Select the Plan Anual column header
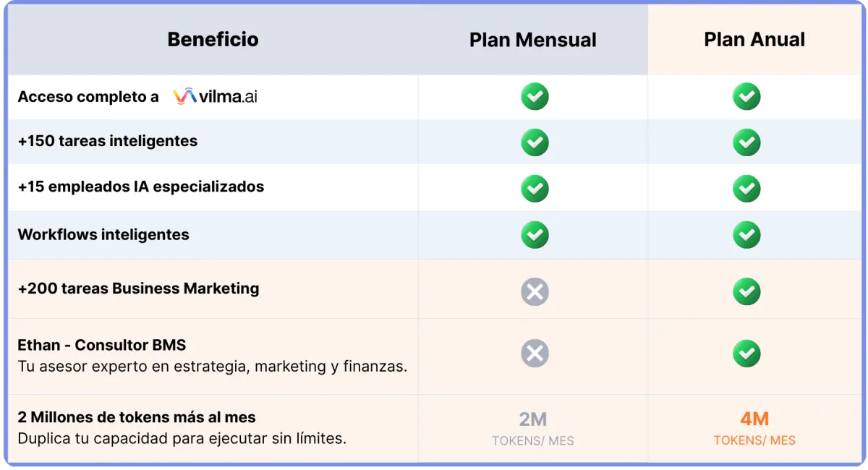Image resolution: width=868 pixels, height=470 pixels. click(754, 40)
